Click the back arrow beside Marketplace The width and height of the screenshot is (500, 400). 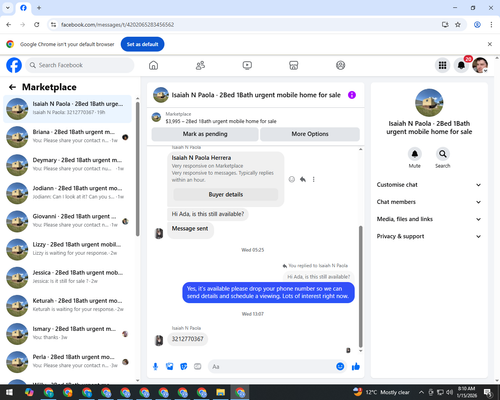point(12,87)
